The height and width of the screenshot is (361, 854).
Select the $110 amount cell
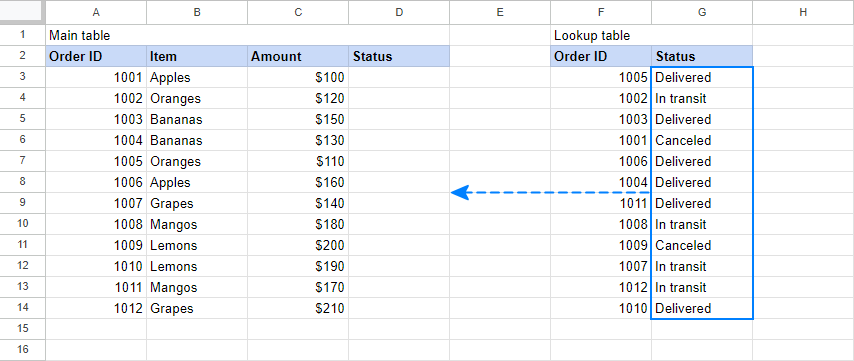pyautogui.click(x=298, y=161)
